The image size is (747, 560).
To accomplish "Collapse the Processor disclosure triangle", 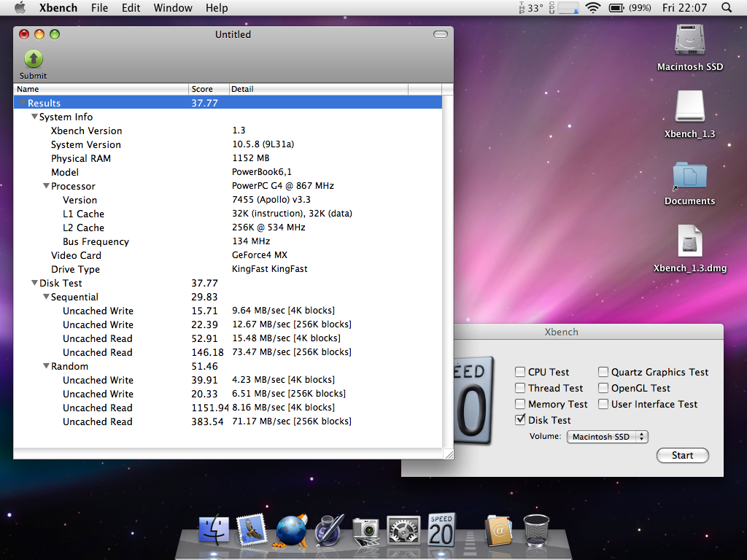I will click(x=46, y=186).
